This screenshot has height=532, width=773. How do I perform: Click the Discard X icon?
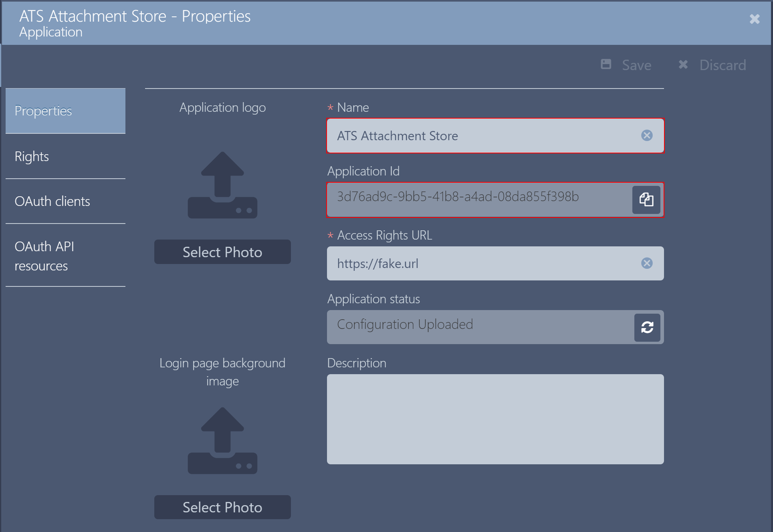683,64
